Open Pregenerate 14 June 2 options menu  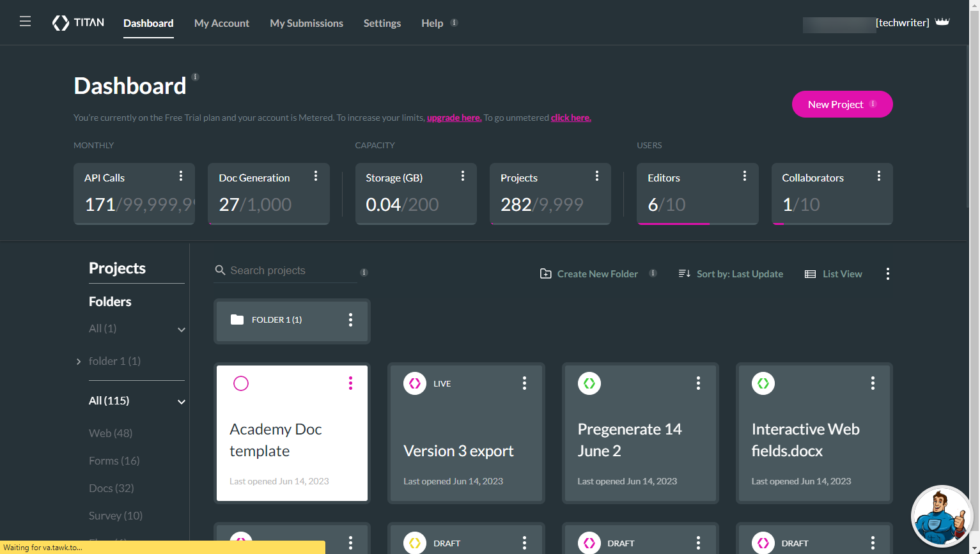point(698,383)
